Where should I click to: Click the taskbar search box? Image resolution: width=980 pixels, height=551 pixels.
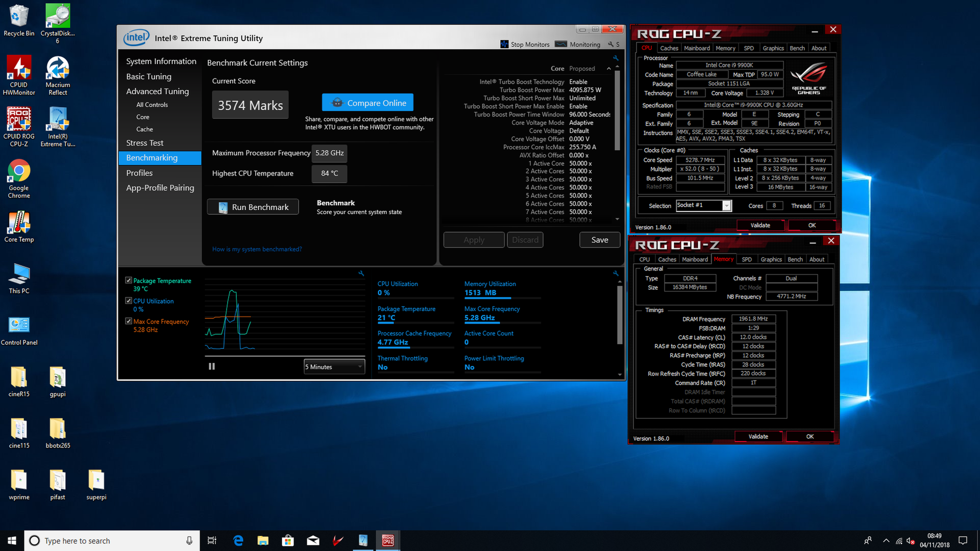point(111,540)
